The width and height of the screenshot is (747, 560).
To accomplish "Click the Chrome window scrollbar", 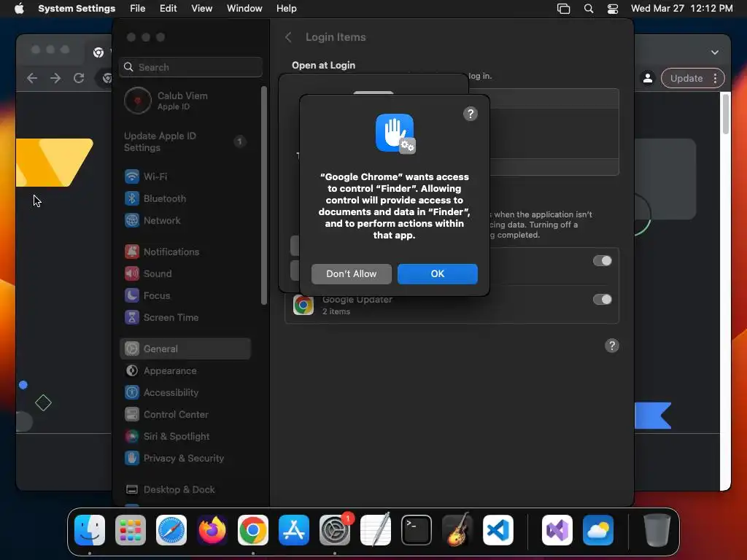I will click(726, 114).
